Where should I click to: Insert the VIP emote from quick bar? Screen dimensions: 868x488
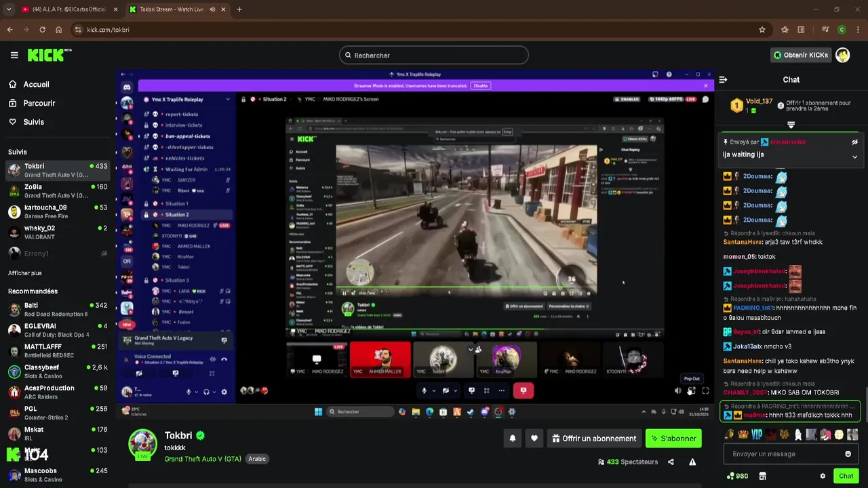click(757, 434)
